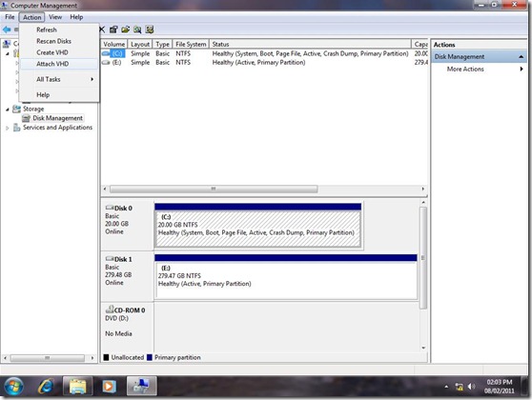Choose Rescan Disks from the menu
The height and width of the screenshot is (400, 532).
[x=59, y=41]
